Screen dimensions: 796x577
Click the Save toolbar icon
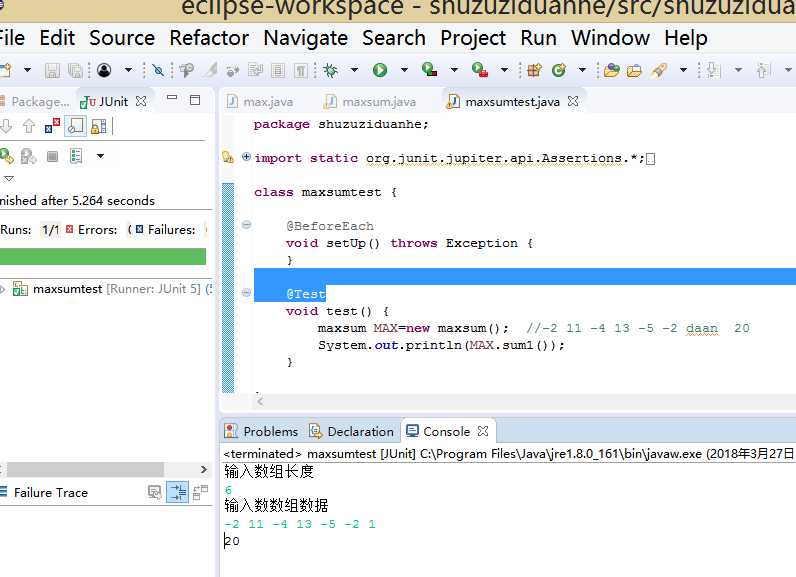coord(52,70)
